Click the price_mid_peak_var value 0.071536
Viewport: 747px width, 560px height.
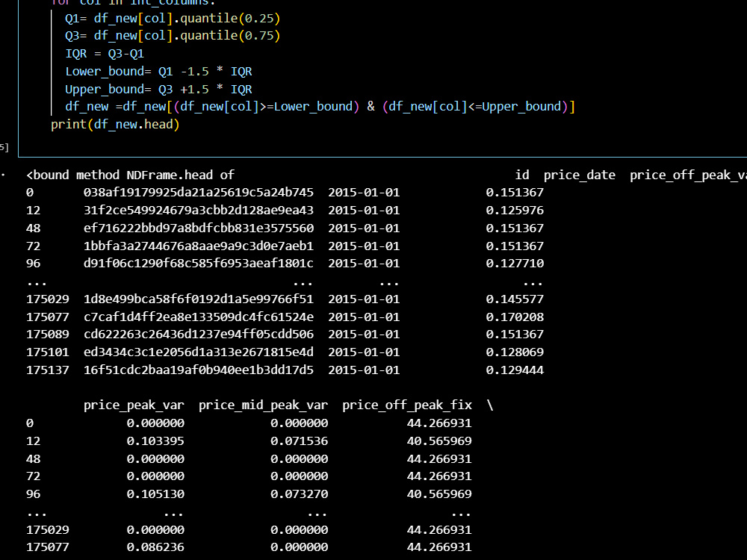click(x=300, y=441)
